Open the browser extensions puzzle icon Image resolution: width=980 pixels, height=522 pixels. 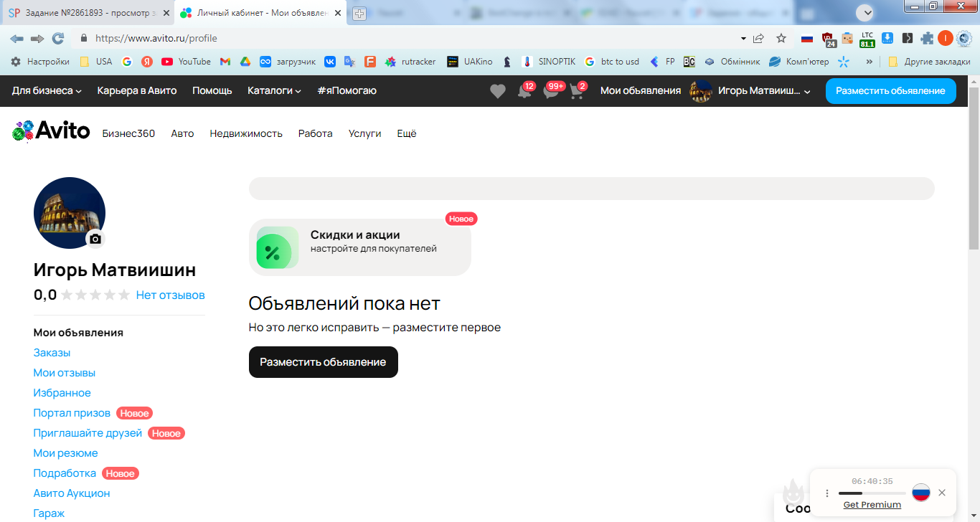pyautogui.click(x=928, y=38)
